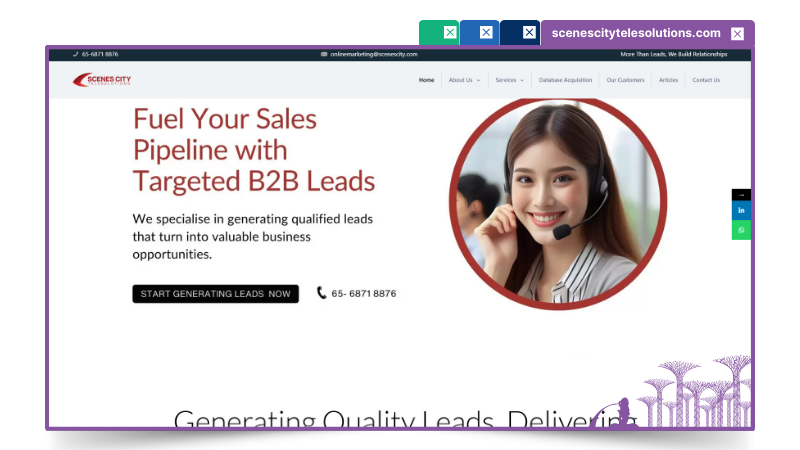Expand the Services dropdown menu
Screen dimensions: 800x450
[509, 80]
